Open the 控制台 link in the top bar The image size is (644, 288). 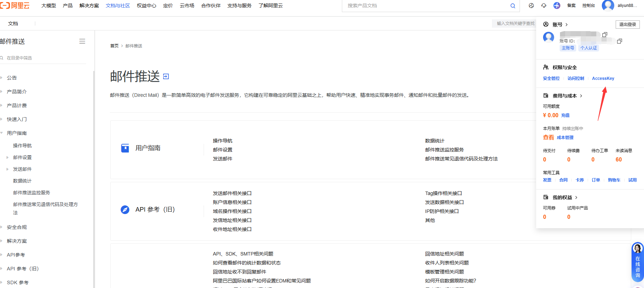tap(589, 6)
